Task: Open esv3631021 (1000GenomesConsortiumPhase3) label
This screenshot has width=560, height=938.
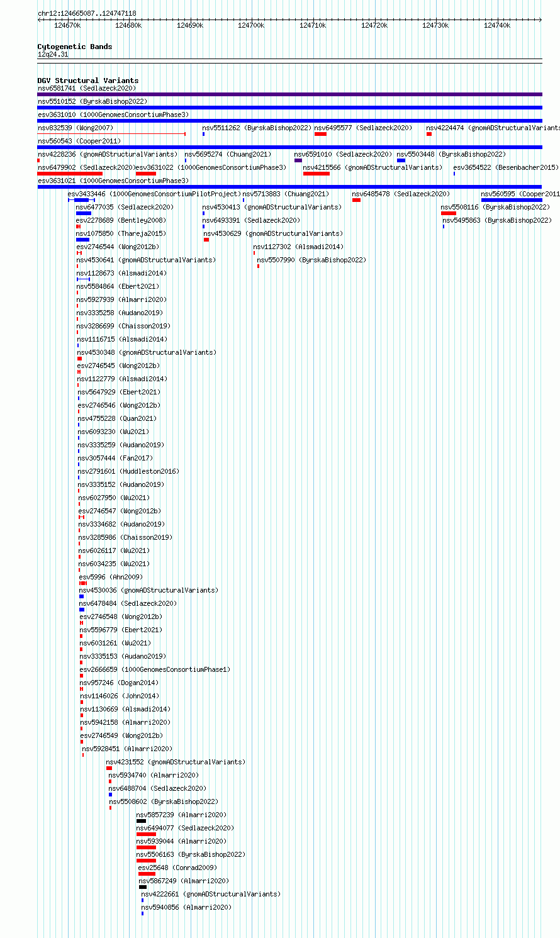Action: tap(113, 181)
